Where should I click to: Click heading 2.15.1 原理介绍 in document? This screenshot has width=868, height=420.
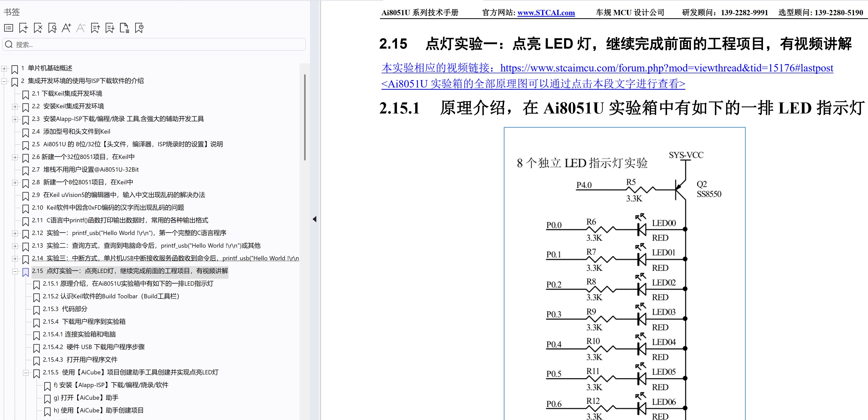tap(622, 108)
